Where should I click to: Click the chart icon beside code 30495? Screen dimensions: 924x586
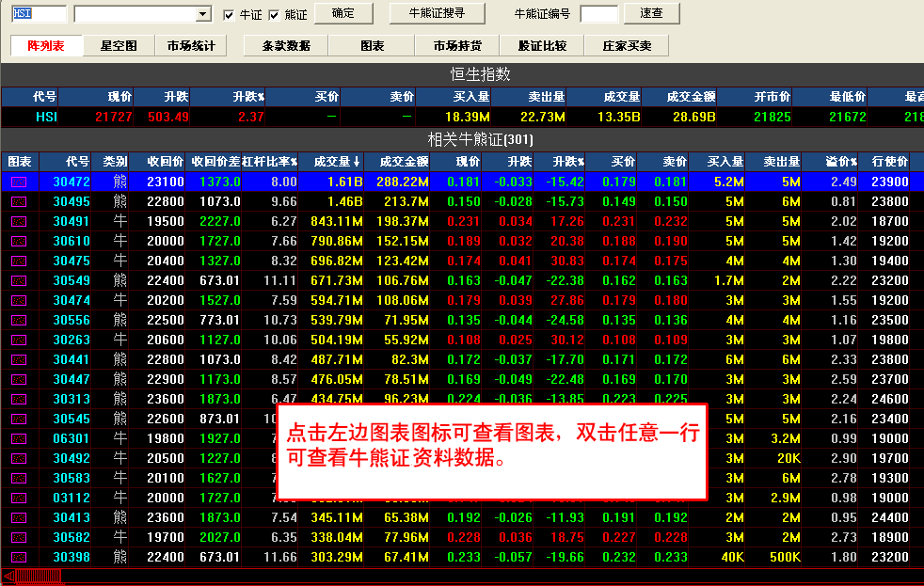(19, 201)
